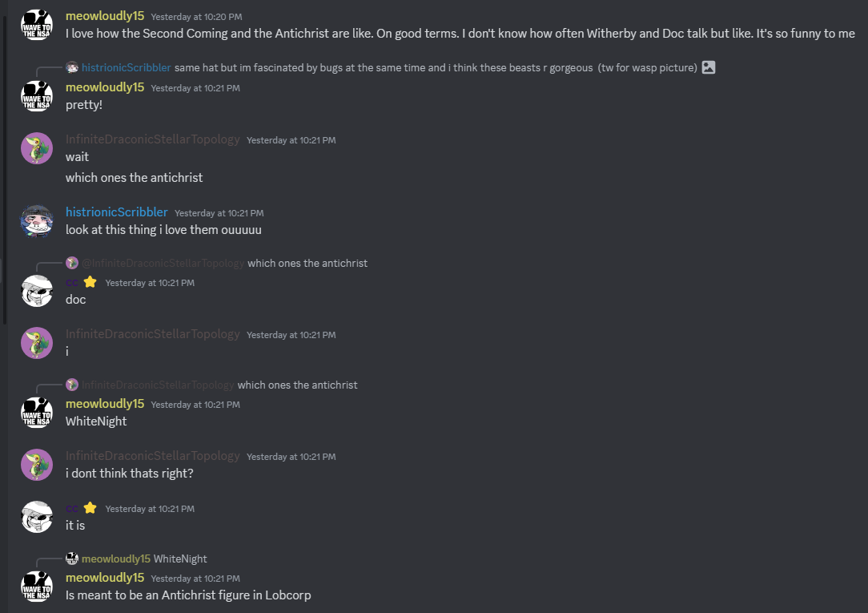This screenshot has width=868, height=613.
Task: Click the "Yesterday at 10:20 PM" timestamp
Action: pyautogui.click(x=196, y=17)
